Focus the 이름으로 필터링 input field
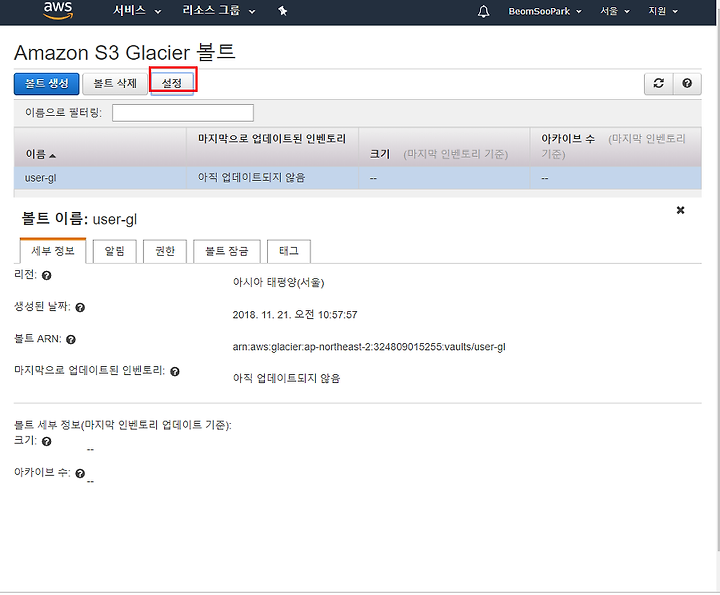The width and height of the screenshot is (720, 595). [x=183, y=113]
